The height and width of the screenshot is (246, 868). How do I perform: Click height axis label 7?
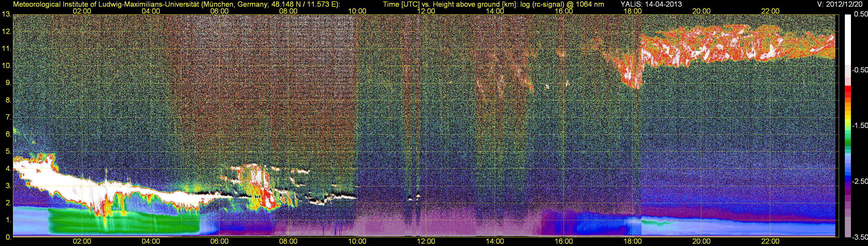point(8,117)
